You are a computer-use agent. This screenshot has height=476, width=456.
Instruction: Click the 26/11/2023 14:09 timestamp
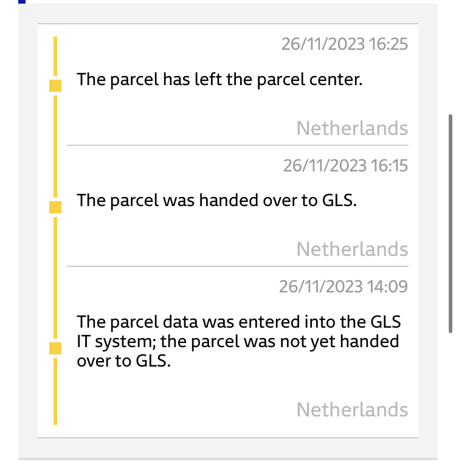343,286
